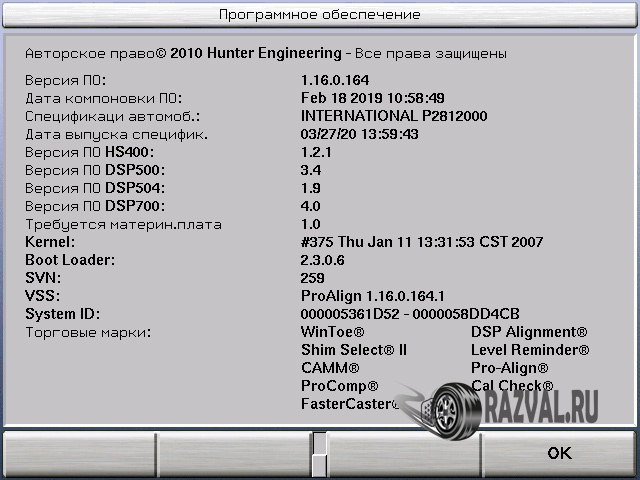Image resolution: width=640 pixels, height=480 pixels.
Task: Click the 'Дата компоновки ПО:' label
Action: click(x=103, y=98)
